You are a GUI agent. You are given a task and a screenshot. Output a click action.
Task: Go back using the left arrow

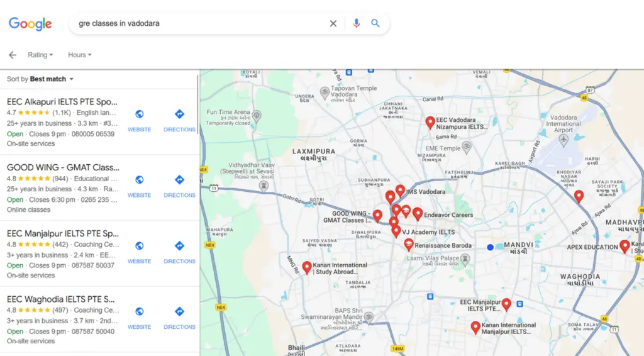(x=13, y=55)
